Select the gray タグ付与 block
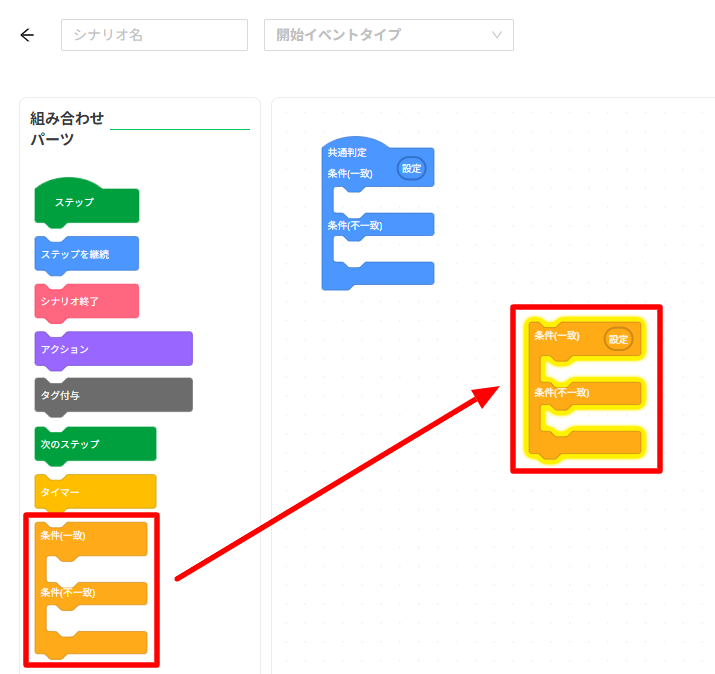This screenshot has height=674, width=715. [112, 395]
